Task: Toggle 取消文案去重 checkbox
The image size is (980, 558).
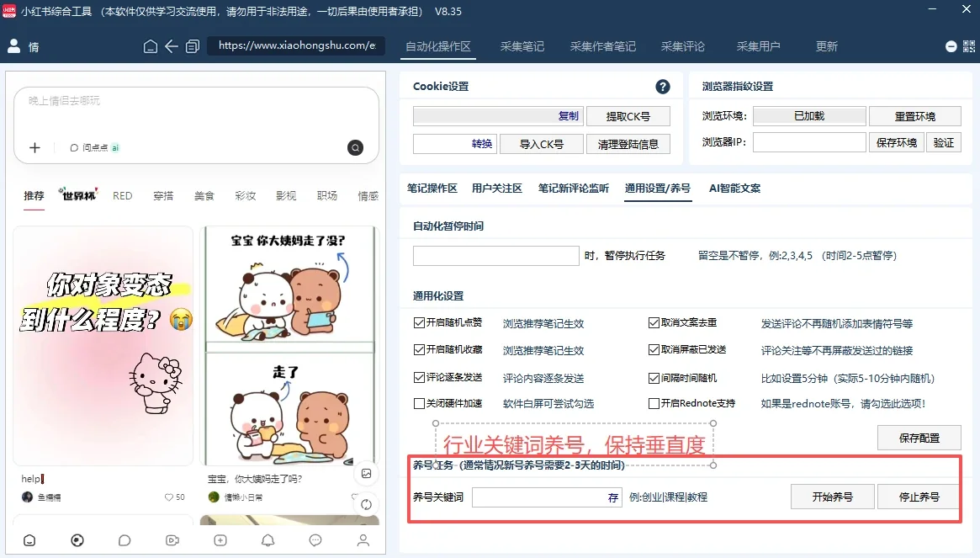Action: point(654,323)
